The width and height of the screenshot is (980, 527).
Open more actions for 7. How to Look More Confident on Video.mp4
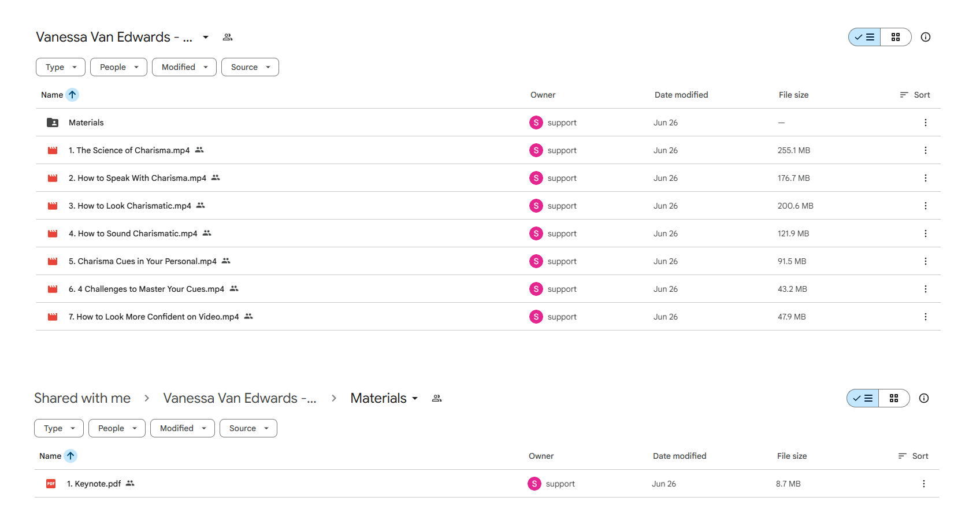925,317
